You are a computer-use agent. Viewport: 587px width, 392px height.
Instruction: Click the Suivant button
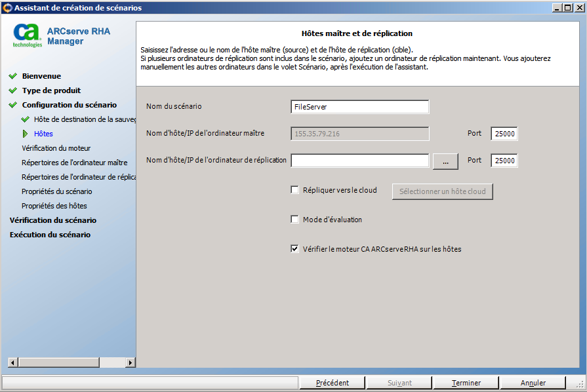399,383
